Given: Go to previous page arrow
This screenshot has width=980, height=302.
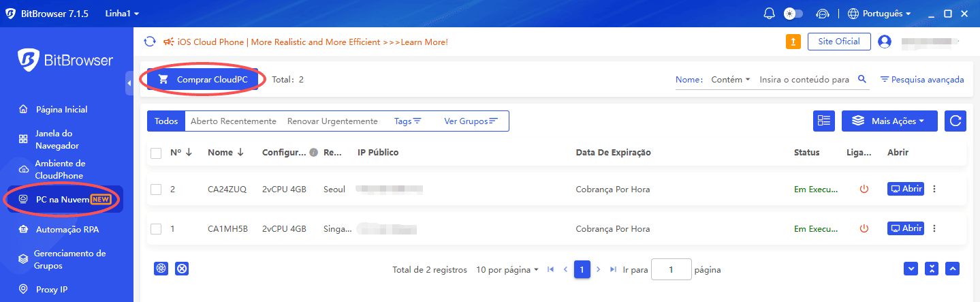Looking at the screenshot, I should point(565,269).
